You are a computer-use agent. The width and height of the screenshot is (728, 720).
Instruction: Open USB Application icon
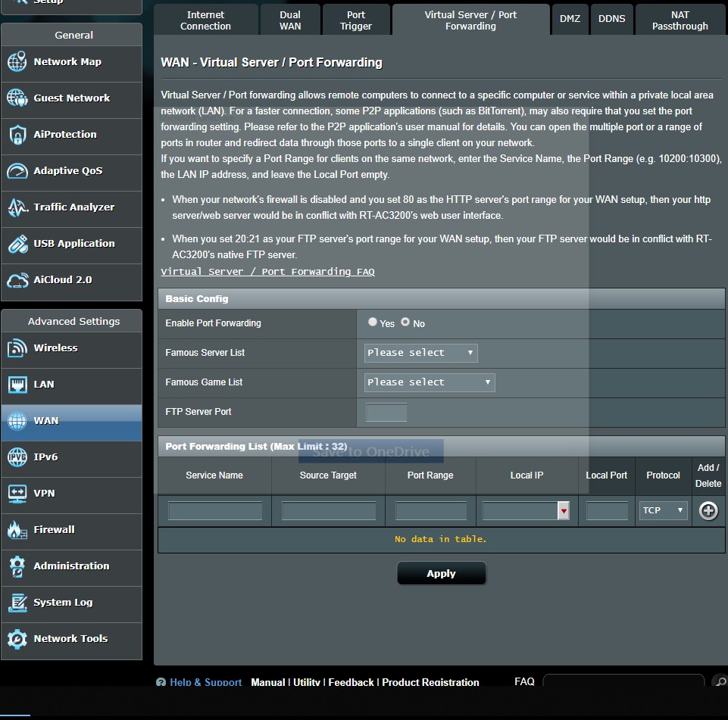(x=17, y=244)
